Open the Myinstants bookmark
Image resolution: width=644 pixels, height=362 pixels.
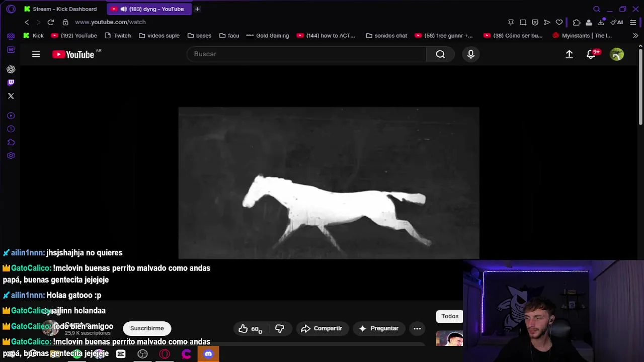click(583, 36)
